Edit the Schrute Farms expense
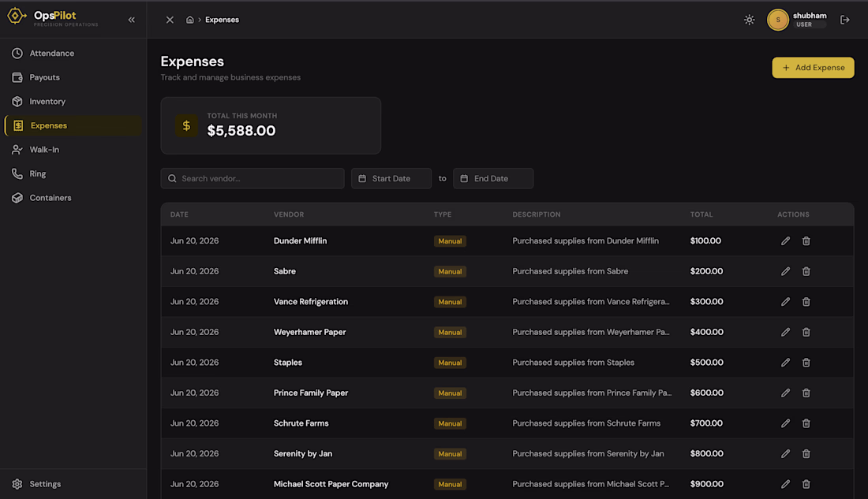 785,423
